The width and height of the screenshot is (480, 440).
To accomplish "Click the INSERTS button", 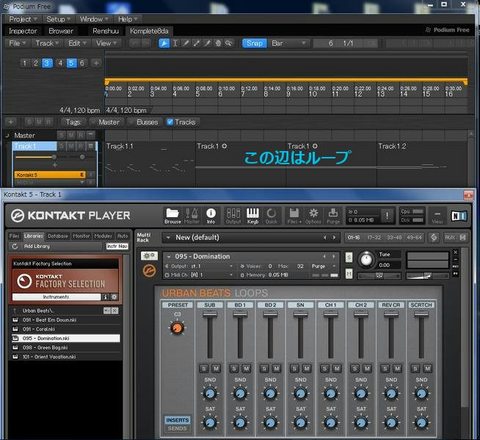I will 177,420.
